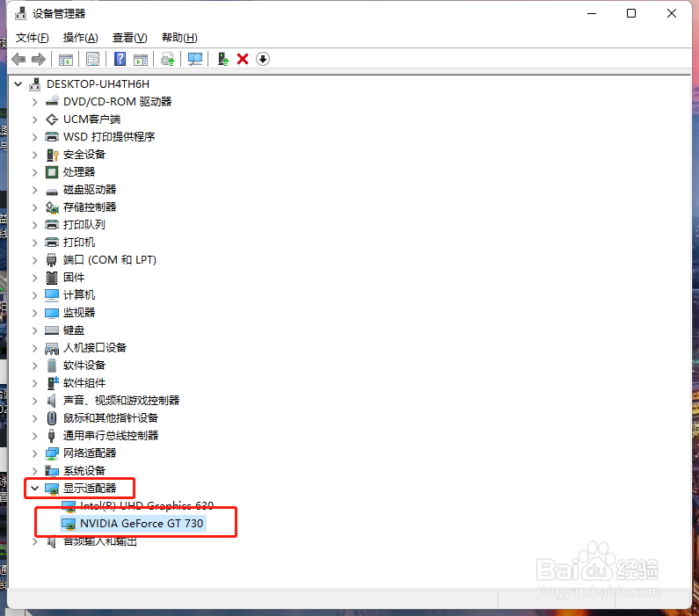699x616 pixels.
Task: Click the Disable device down-arrow icon
Action: pos(263,59)
